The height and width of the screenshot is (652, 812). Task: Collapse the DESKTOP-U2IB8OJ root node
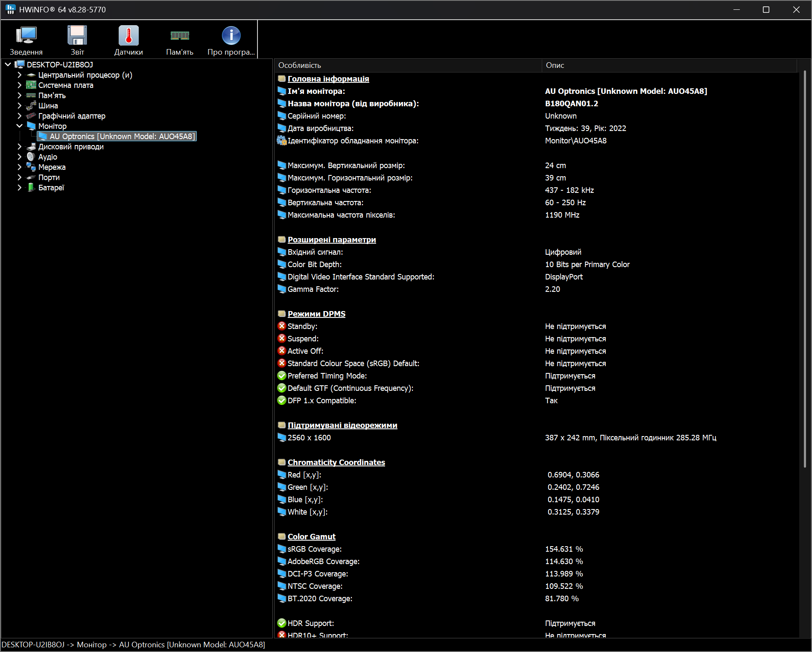point(8,65)
